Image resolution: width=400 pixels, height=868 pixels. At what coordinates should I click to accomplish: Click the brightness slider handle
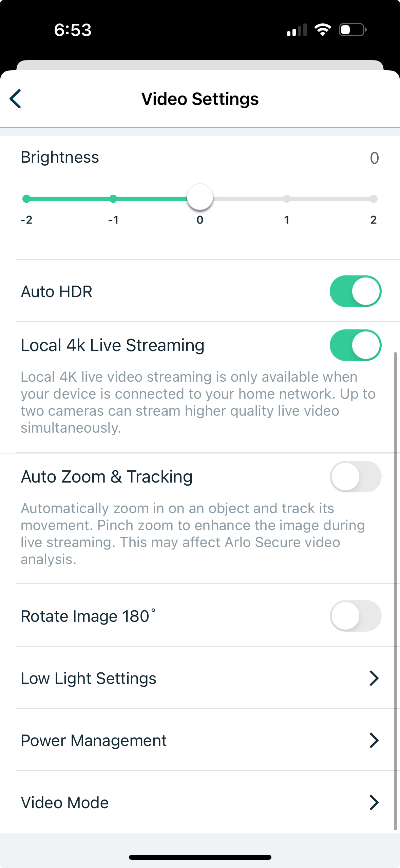200,197
